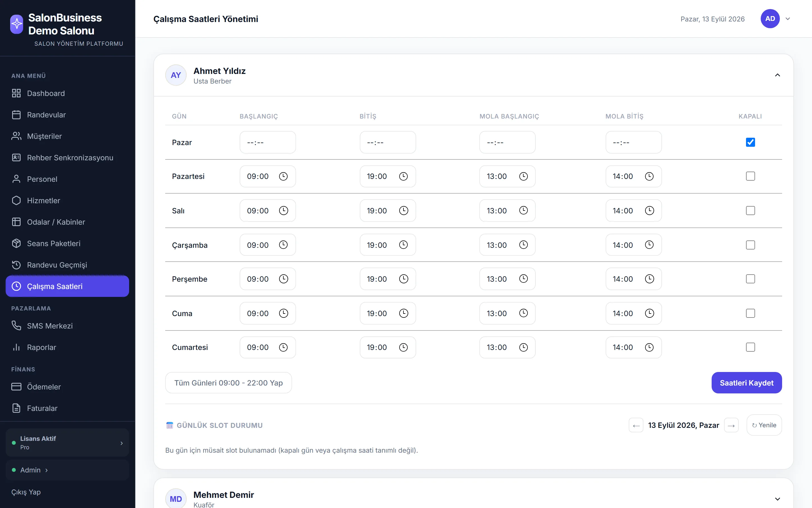Click the Saatleri Kaydet button
Image resolution: width=812 pixels, height=508 pixels.
[747, 383]
